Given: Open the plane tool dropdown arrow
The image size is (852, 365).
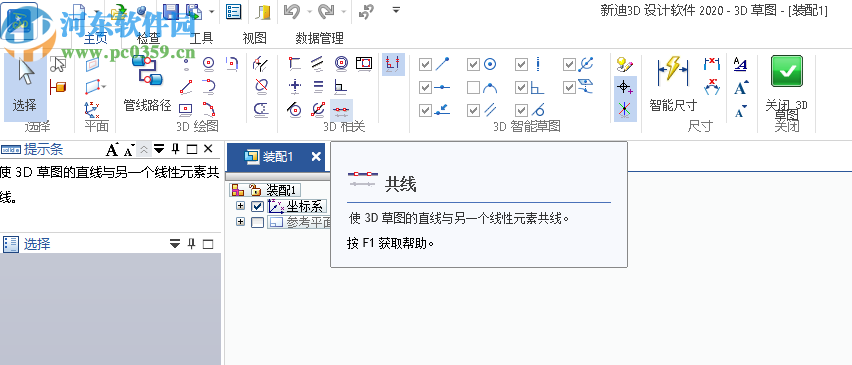Looking at the screenshot, I should click(104, 86).
